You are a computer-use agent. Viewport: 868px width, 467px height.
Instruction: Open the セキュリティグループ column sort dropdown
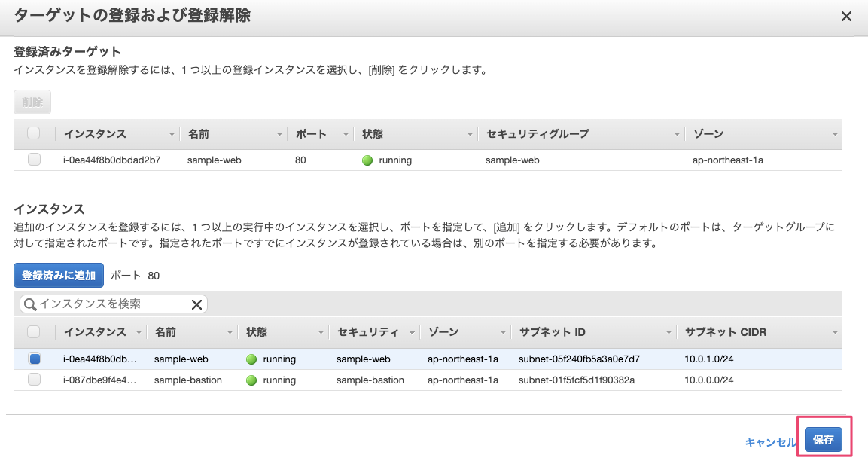678,134
